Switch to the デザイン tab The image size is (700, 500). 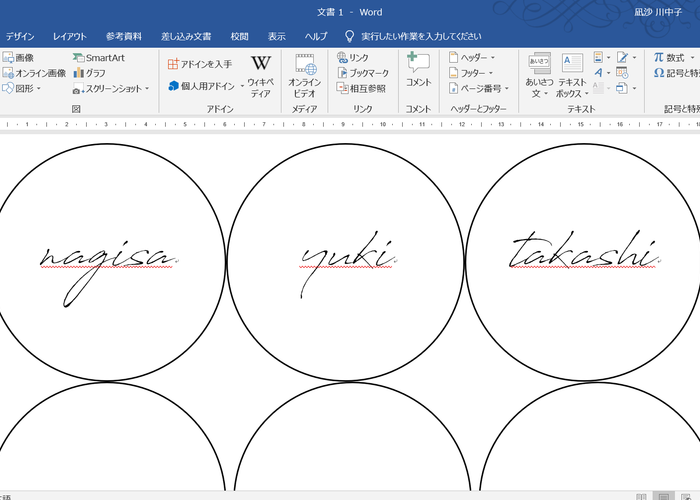20,36
